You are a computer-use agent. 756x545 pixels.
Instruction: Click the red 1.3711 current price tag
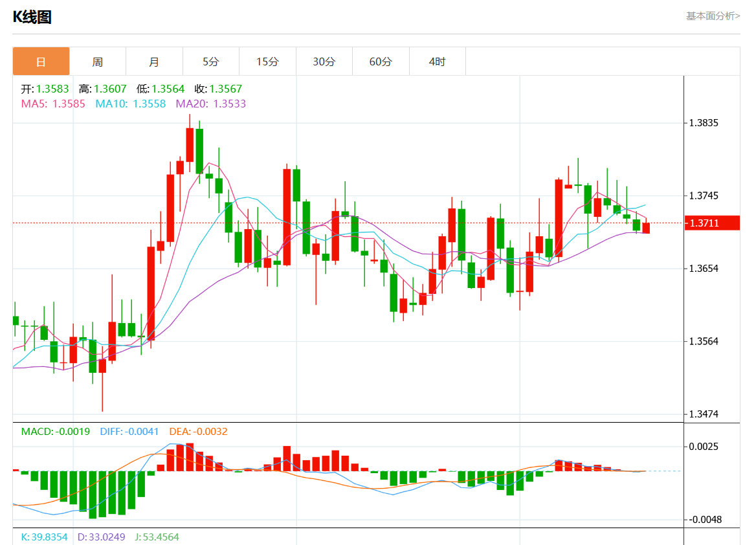click(x=712, y=223)
